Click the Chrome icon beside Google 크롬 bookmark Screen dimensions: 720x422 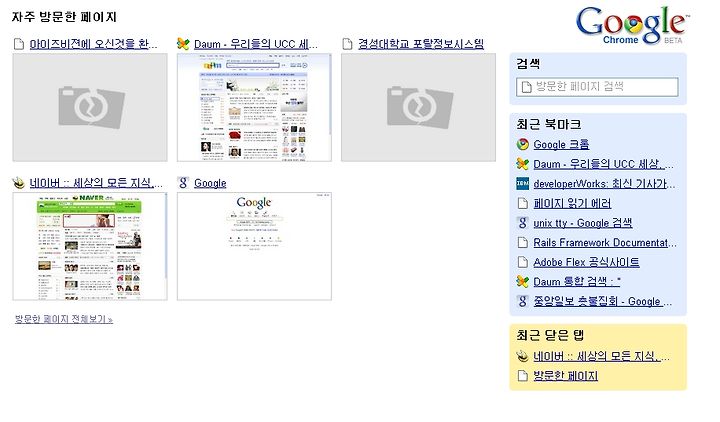click(x=523, y=144)
